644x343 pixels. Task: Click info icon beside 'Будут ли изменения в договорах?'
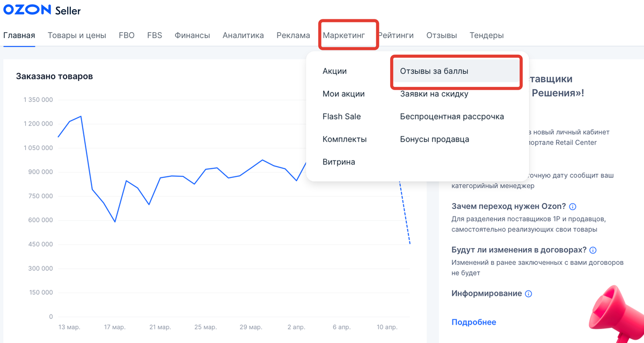593,250
